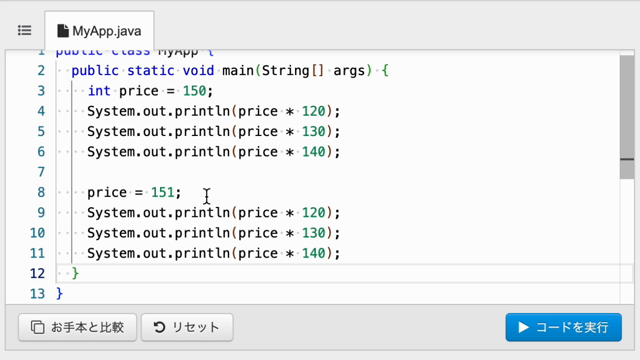Click the お手本と比較 button
640x360 pixels.
coord(78,327)
